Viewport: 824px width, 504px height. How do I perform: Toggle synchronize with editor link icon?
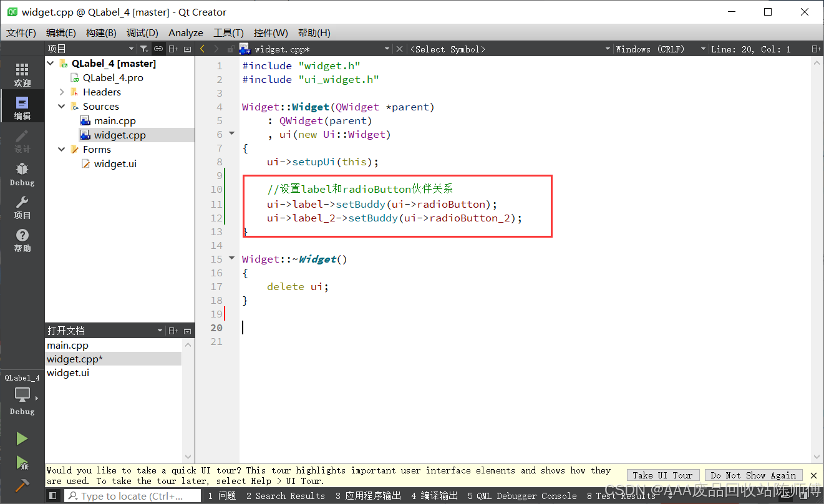158,49
